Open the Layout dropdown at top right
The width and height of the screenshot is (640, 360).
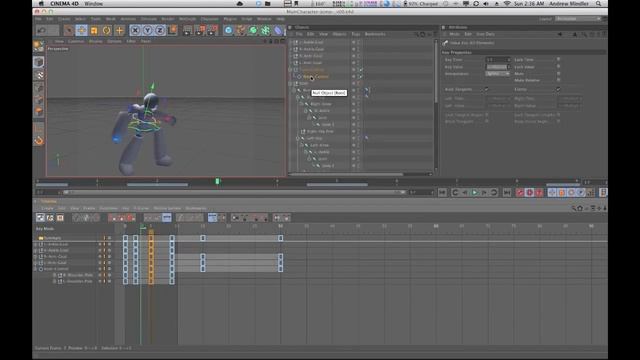click(579, 19)
